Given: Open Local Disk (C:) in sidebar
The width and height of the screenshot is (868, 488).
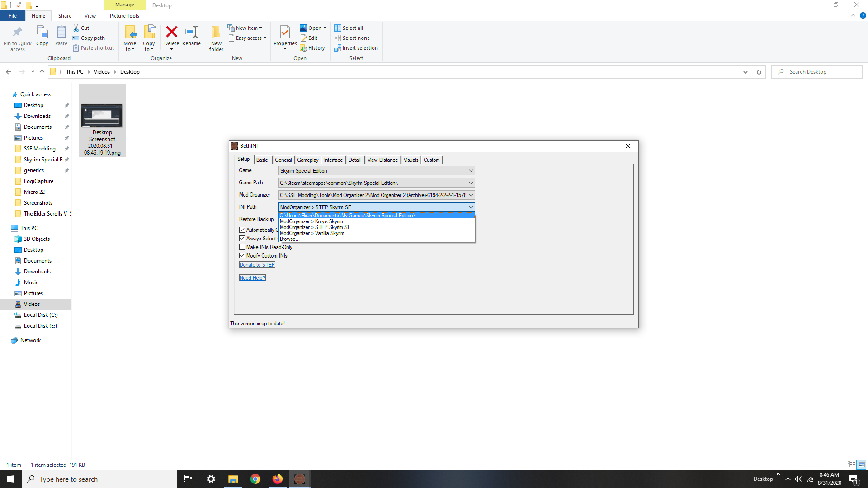Looking at the screenshot, I should point(41,315).
